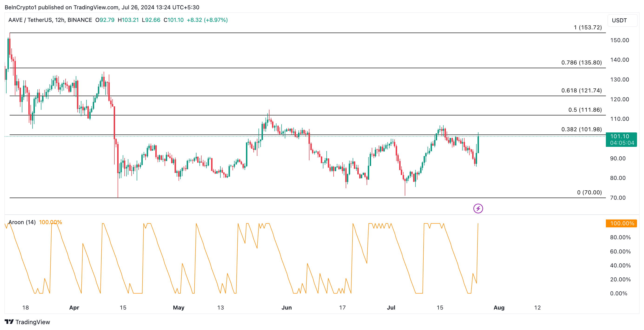Click the Aug label on time axis
This screenshot has width=644, height=330.
(x=499, y=307)
